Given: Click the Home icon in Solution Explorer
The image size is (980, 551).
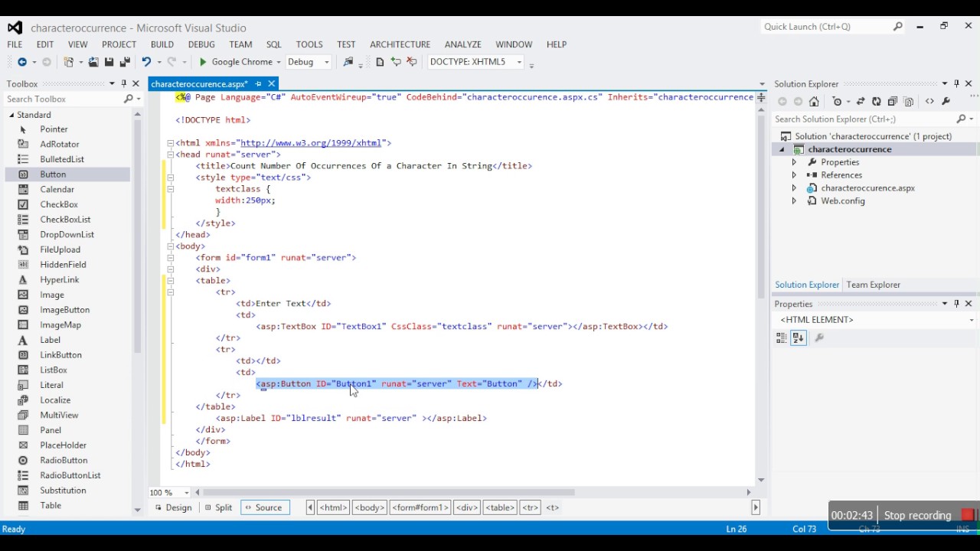Looking at the screenshot, I should (814, 102).
